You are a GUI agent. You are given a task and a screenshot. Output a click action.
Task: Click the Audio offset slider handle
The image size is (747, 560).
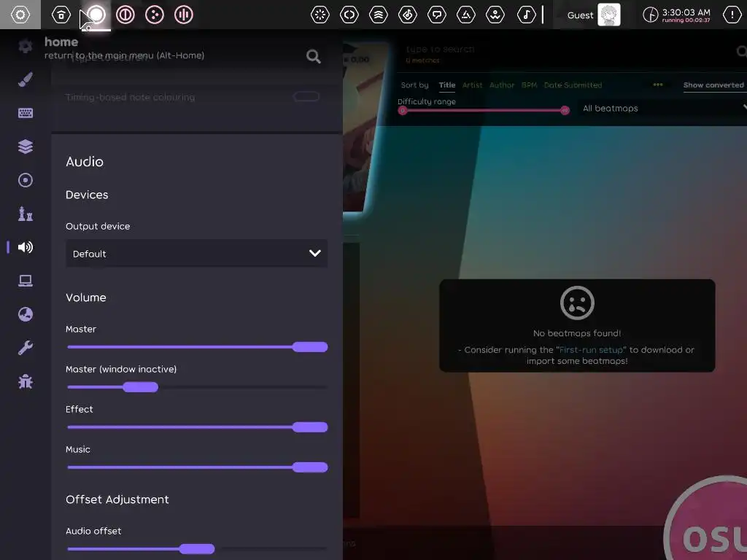coord(197,549)
